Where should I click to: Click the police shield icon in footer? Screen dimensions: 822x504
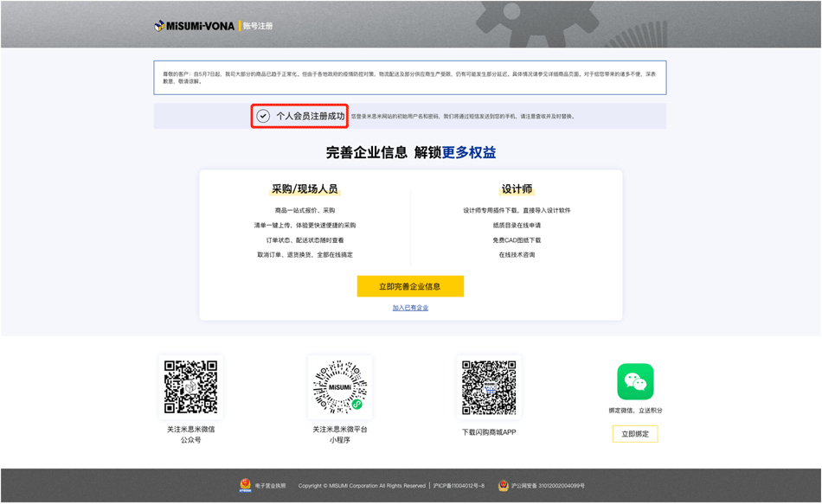click(504, 486)
